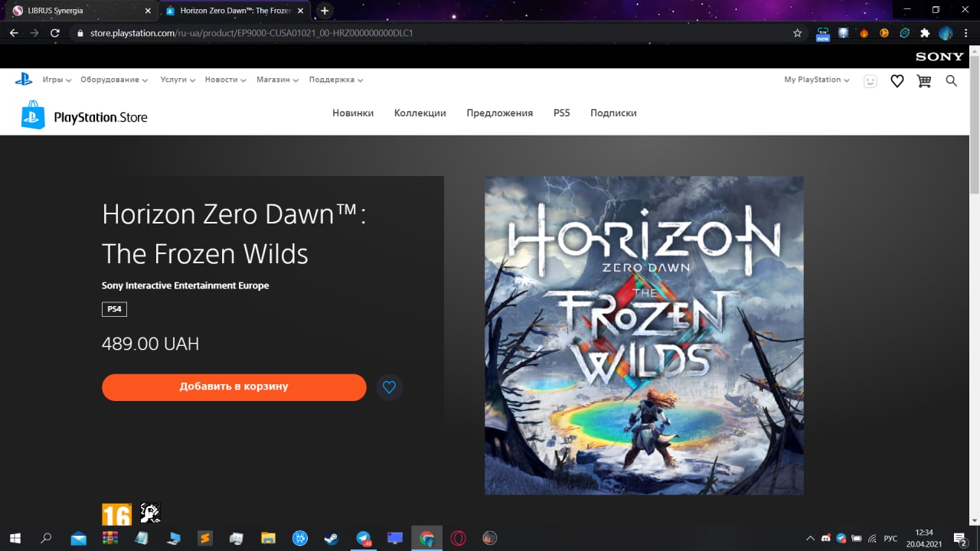
Task: Click the Chrome profile avatar
Action: [946, 33]
